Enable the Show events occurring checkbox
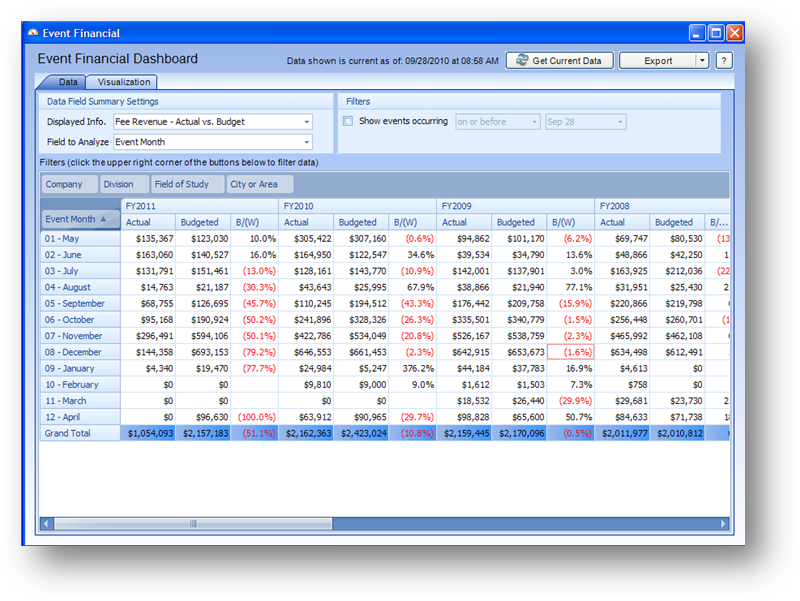Image resolution: width=800 pixels, height=601 pixels. coord(348,121)
